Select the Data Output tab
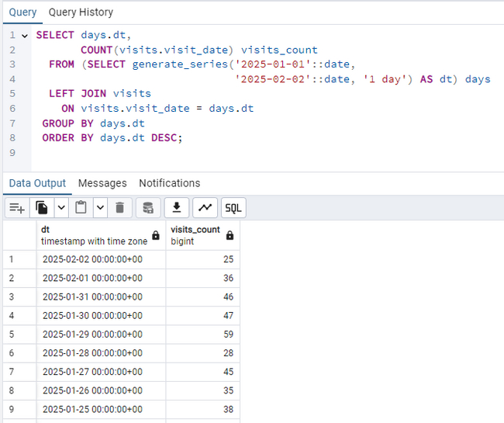 tap(37, 183)
